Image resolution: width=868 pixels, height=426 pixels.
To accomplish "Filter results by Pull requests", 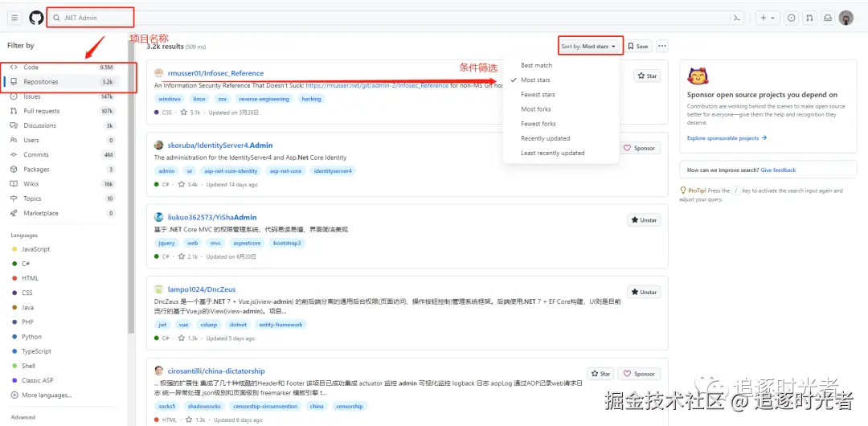I will coord(62,111).
